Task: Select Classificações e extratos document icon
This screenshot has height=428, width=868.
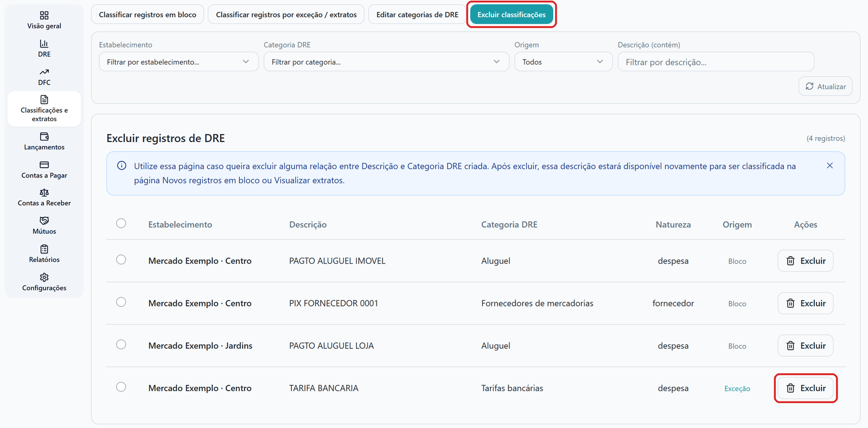Action: pyautogui.click(x=44, y=99)
